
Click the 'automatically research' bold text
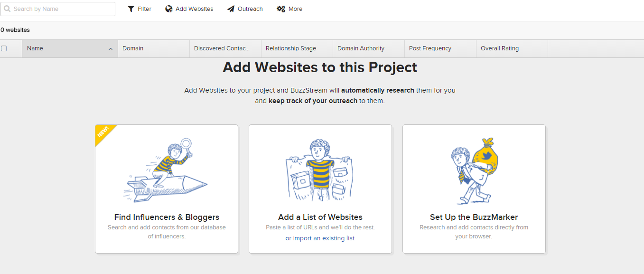pyautogui.click(x=378, y=90)
